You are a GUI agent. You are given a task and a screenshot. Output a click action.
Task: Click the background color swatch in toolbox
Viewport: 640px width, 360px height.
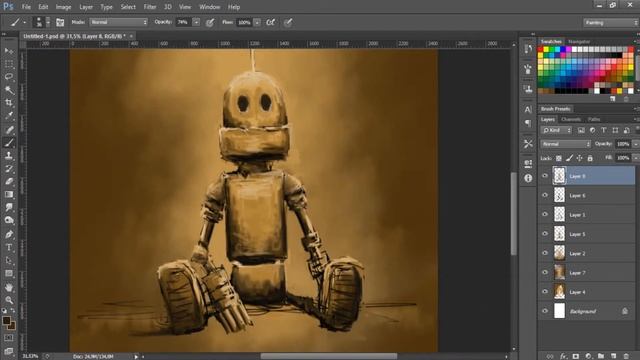click(12, 327)
